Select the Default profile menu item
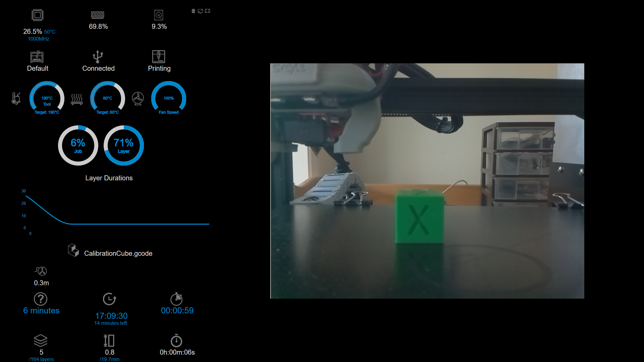This screenshot has height=362, width=644. coord(38,61)
